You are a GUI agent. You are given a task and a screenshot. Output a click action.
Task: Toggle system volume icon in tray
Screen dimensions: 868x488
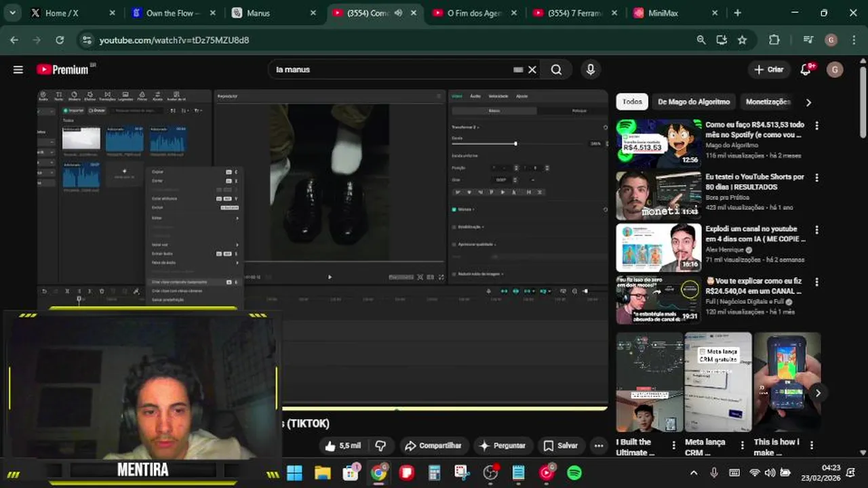tap(770, 472)
